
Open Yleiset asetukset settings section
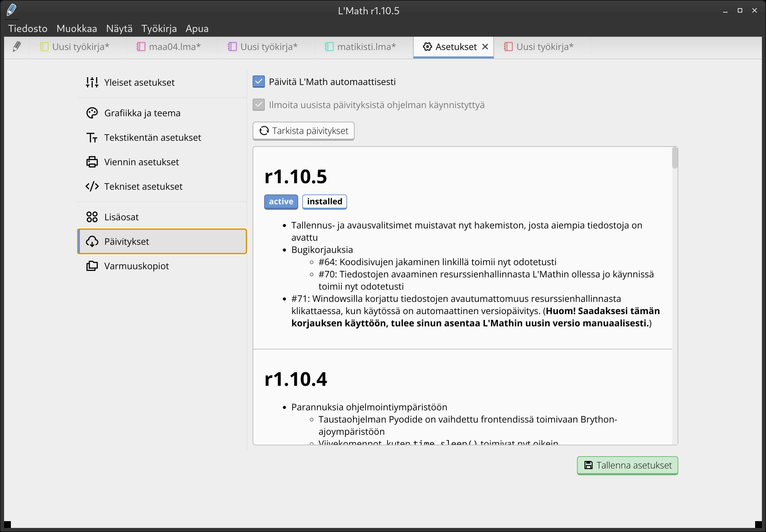162,82
